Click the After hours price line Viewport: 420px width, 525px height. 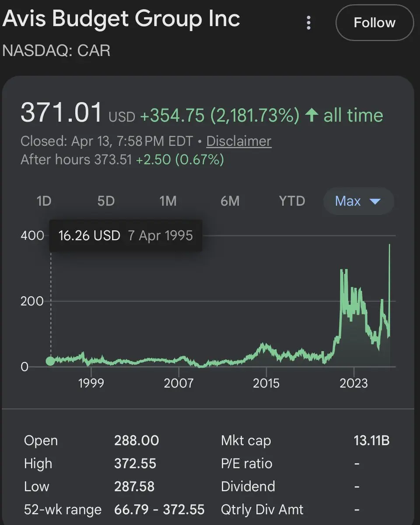(x=122, y=160)
